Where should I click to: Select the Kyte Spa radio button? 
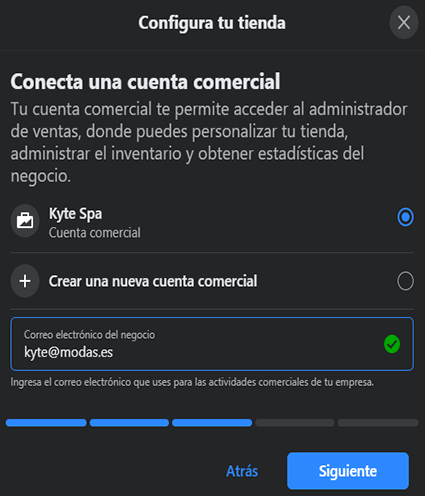(x=405, y=217)
